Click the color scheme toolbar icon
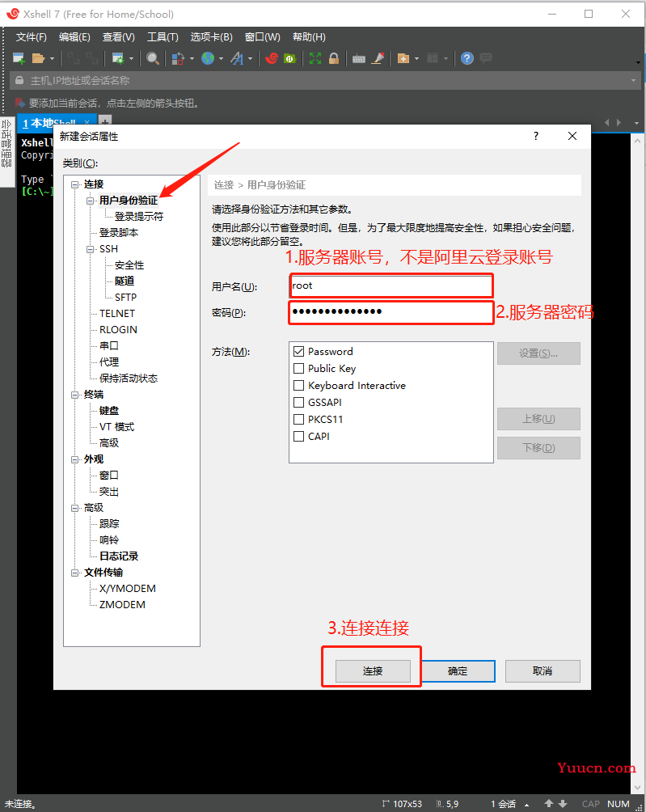This screenshot has width=646, height=812. click(178, 58)
